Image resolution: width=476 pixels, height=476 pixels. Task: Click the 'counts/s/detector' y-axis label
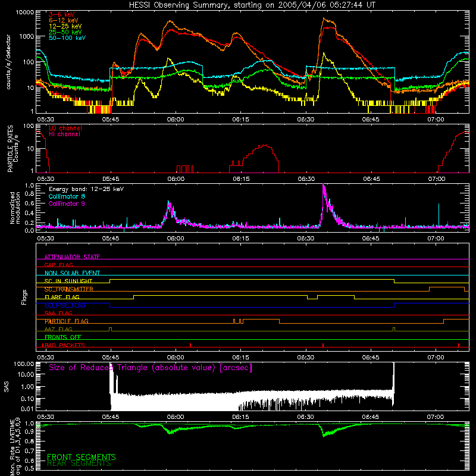pyautogui.click(x=8, y=62)
